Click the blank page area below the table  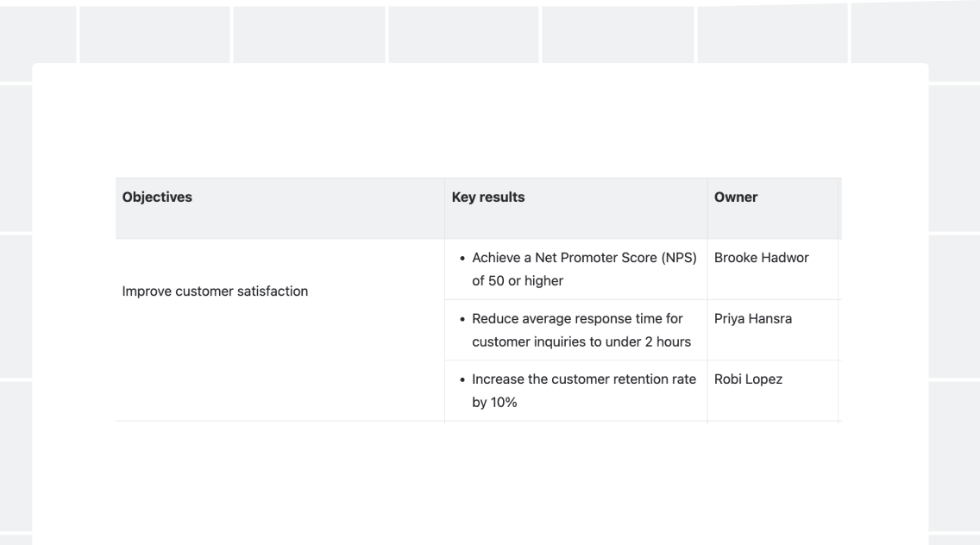coord(480,485)
